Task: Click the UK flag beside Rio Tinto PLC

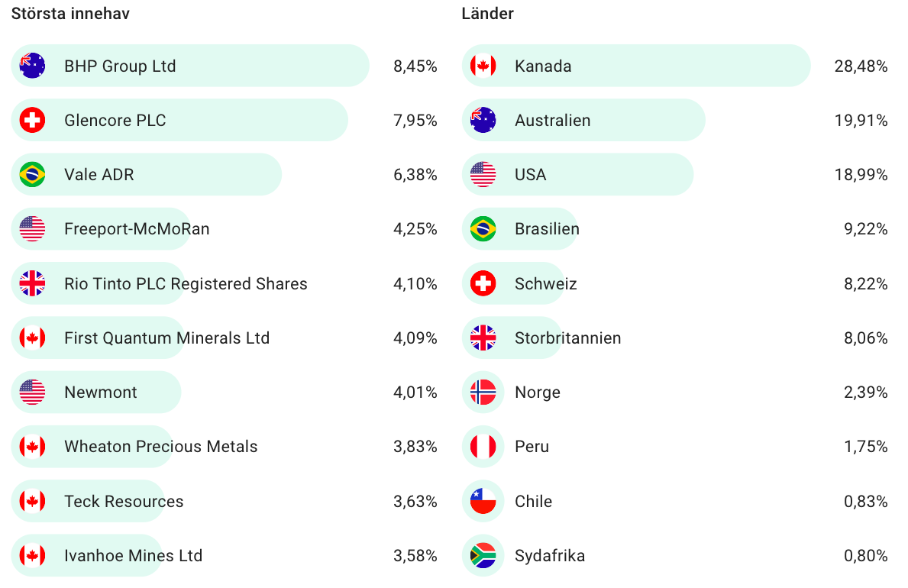Action: click(32, 284)
